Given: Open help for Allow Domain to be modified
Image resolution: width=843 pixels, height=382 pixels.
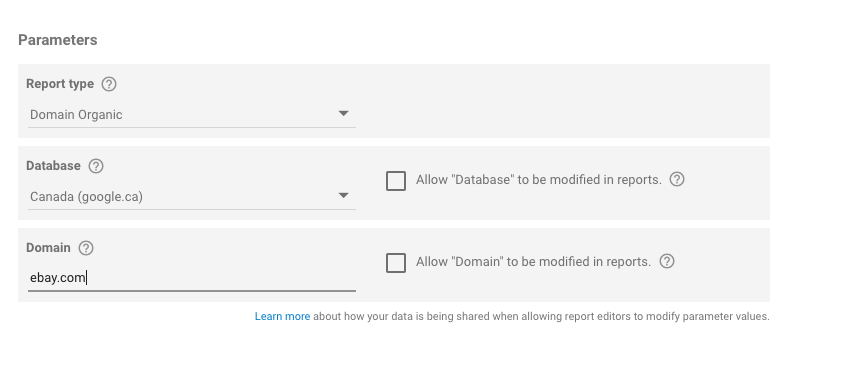Looking at the screenshot, I should [x=667, y=262].
